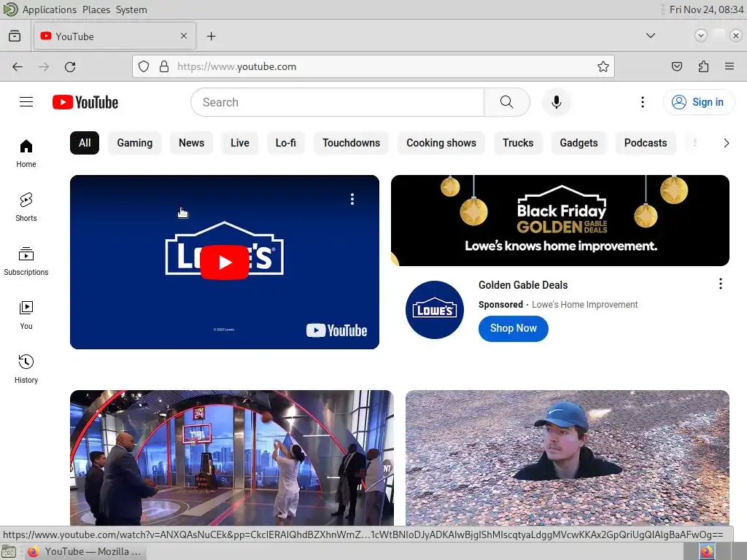
Task: Open more options beside Golden Gable Deals
Action: 720,284
